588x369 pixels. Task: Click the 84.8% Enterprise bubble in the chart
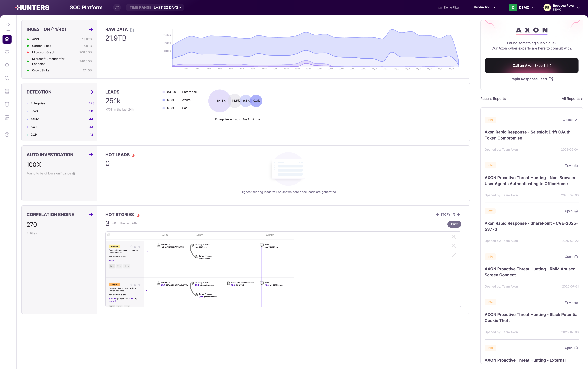tap(219, 101)
